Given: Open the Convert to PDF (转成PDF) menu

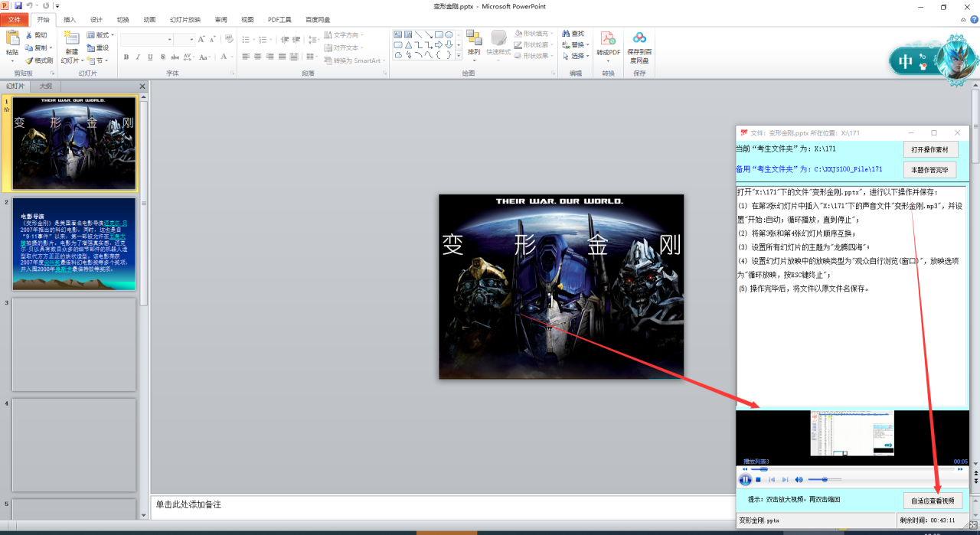Looking at the screenshot, I should (609, 45).
